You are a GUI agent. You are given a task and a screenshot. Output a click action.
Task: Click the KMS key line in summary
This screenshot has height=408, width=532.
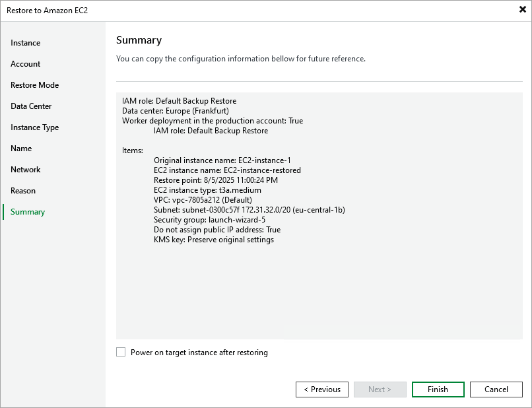(213, 240)
